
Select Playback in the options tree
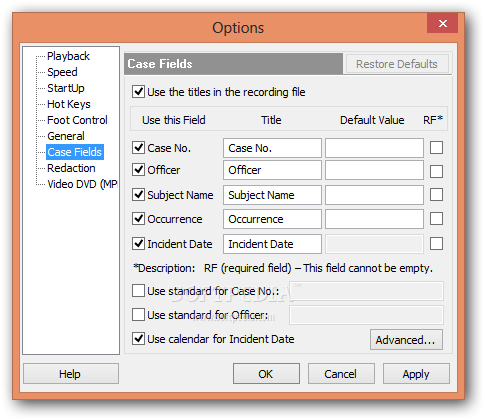(x=68, y=56)
